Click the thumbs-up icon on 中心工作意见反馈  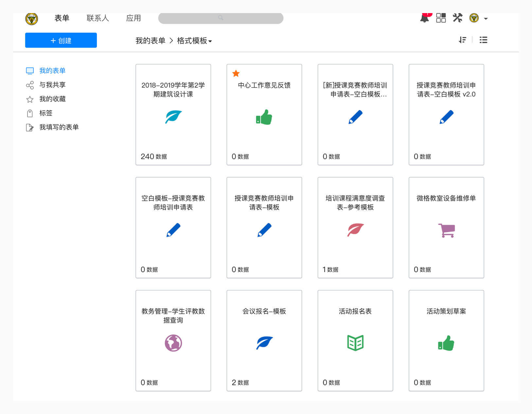click(x=264, y=117)
